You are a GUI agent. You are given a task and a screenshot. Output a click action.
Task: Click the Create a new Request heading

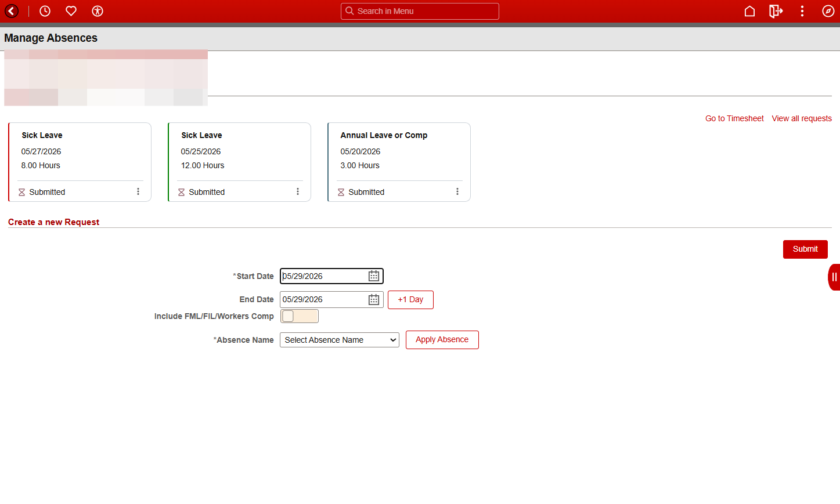point(53,222)
